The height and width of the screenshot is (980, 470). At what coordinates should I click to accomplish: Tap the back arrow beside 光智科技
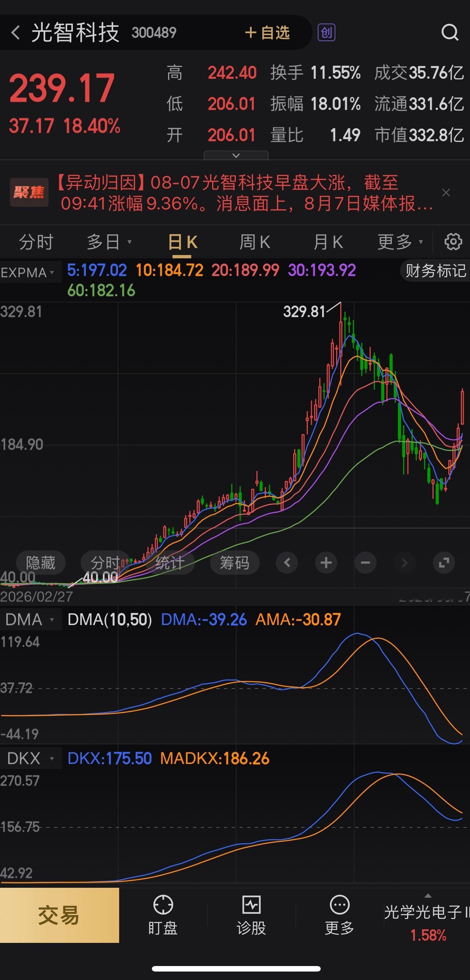tap(15, 33)
